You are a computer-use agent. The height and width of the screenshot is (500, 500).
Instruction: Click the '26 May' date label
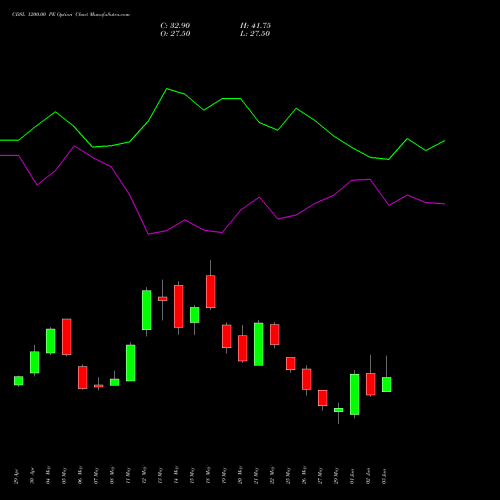[305, 475]
